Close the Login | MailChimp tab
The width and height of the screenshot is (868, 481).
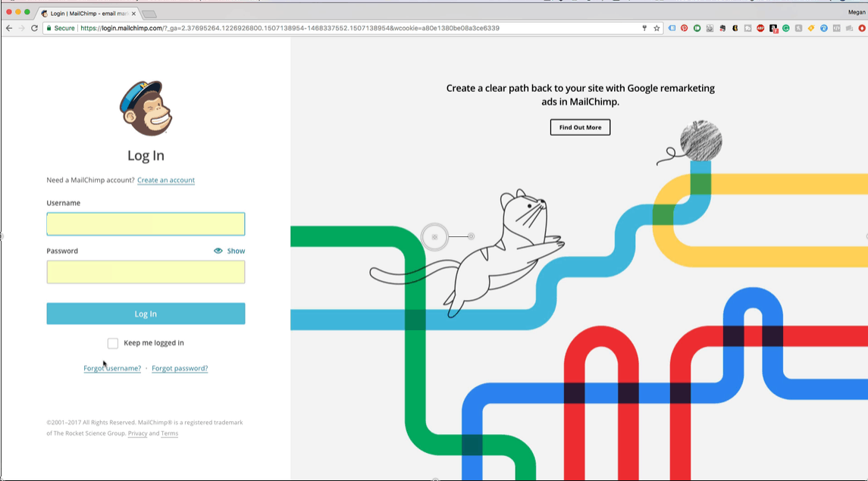point(133,14)
